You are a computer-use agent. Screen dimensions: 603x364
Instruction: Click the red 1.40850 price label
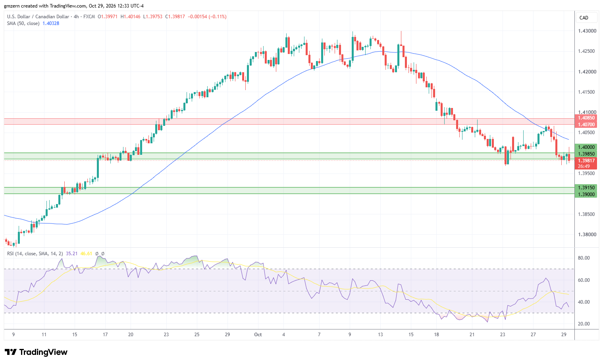pos(586,118)
